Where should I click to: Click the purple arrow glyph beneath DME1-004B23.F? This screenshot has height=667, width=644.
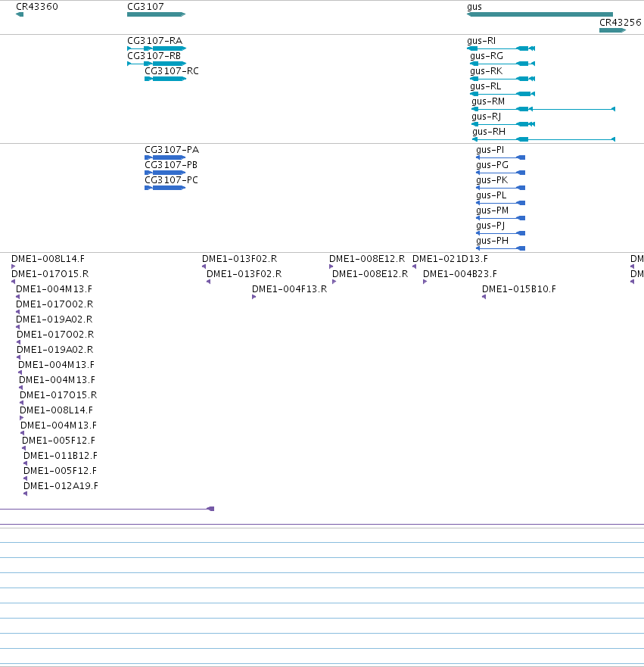pyautogui.click(x=425, y=282)
